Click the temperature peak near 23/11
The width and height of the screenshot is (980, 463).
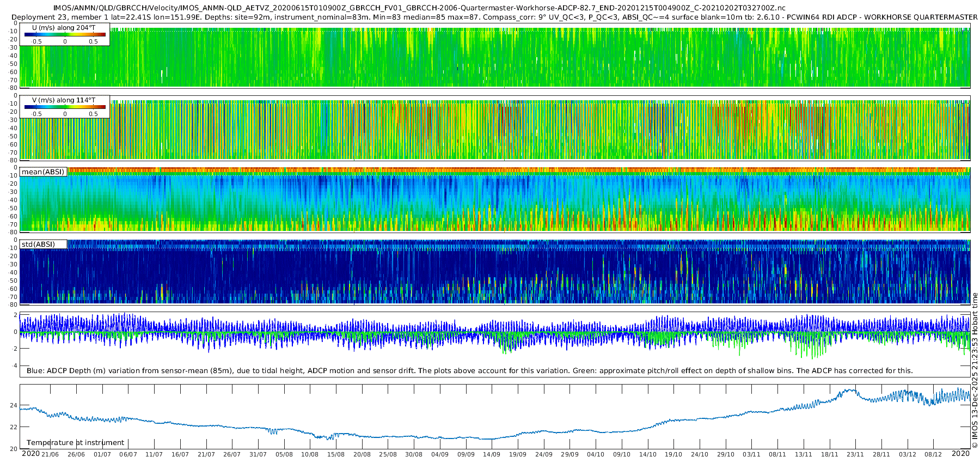[849, 390]
